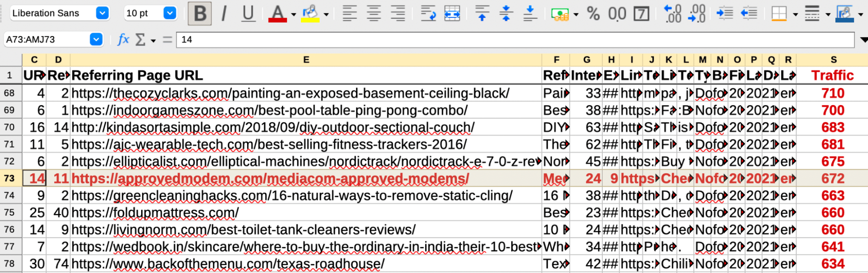Viewport: 868px width, 273px height.
Task: Open Borders dropdown arrow
Action: pos(795,14)
